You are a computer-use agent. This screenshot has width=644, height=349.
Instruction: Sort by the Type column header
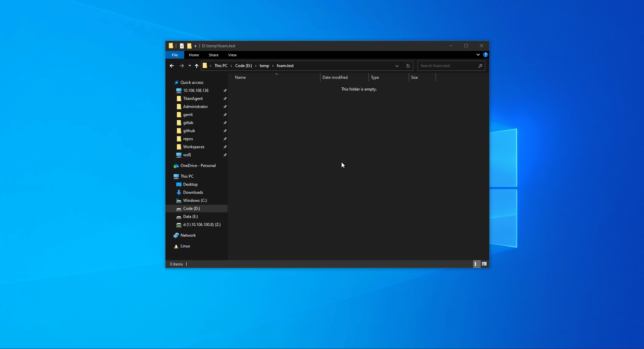tap(389, 77)
